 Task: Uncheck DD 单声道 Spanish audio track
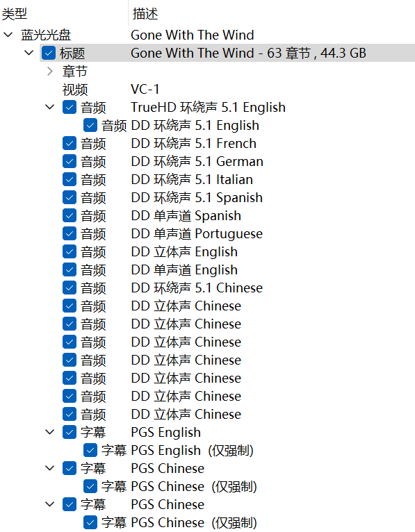pyautogui.click(x=70, y=215)
